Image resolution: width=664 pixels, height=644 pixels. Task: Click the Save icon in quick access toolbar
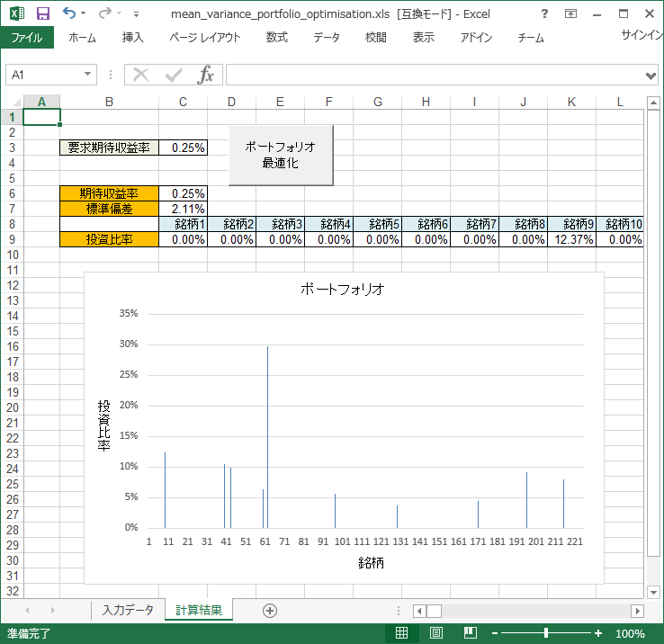click(x=42, y=14)
